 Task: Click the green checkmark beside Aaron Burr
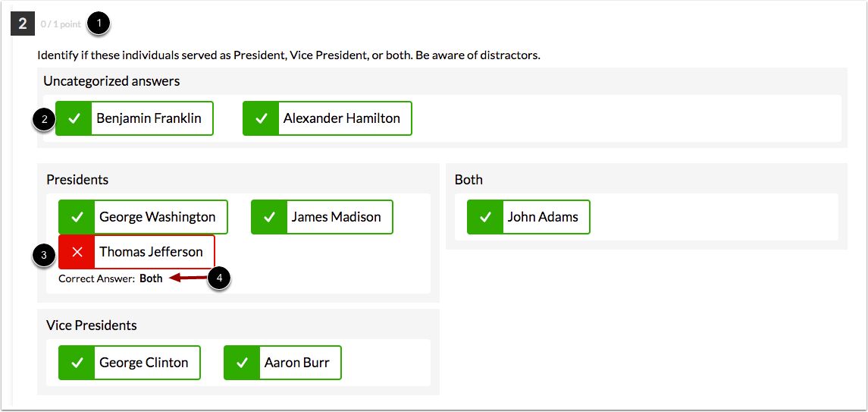[x=243, y=363]
